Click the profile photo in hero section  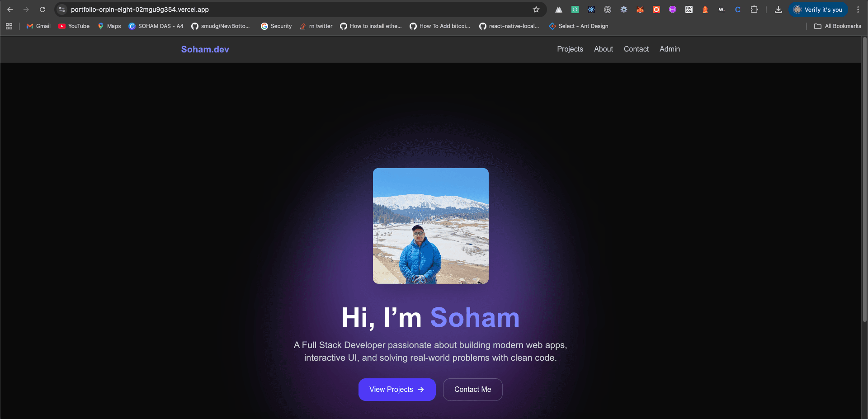(x=431, y=226)
